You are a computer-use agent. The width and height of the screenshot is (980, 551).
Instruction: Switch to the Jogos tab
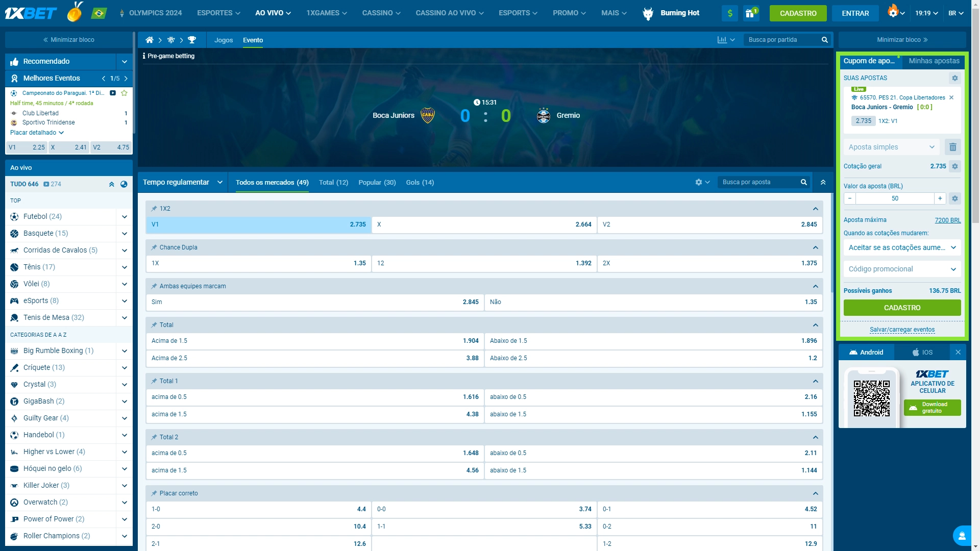click(x=223, y=40)
